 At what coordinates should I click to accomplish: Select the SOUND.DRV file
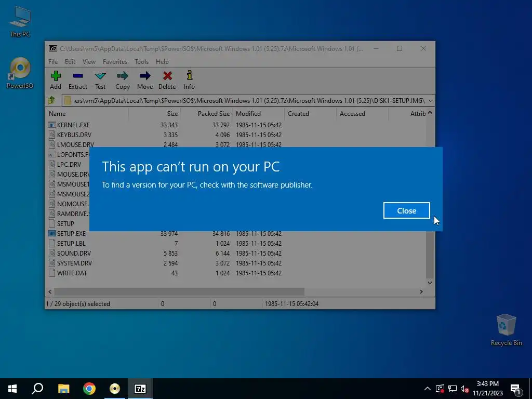coord(74,253)
